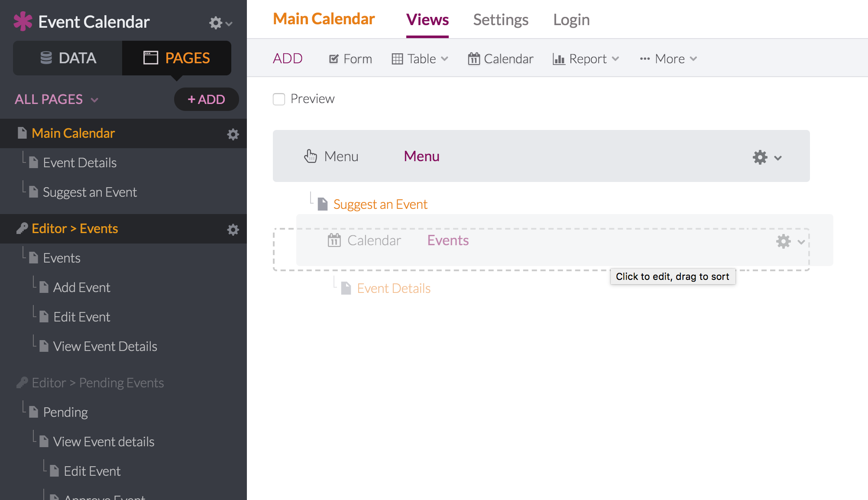This screenshot has width=868, height=500.
Task: Open the Event Details orange link
Action: 394,288
